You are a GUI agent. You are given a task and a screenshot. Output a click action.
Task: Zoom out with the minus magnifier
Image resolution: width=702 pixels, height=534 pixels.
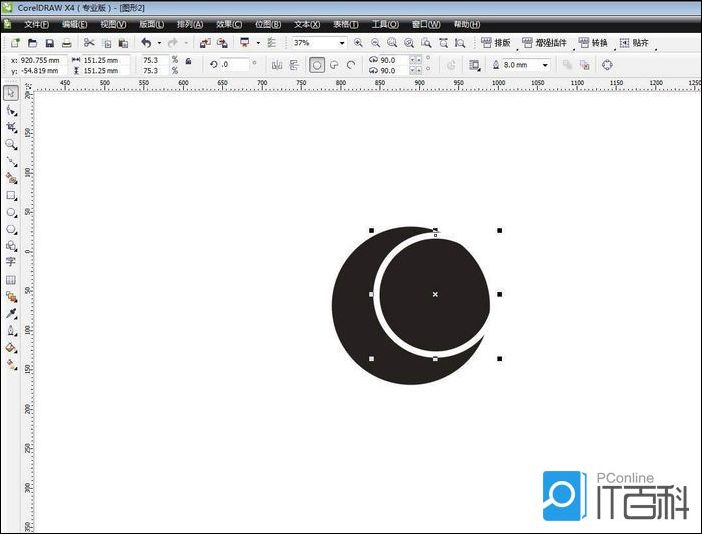[375, 43]
